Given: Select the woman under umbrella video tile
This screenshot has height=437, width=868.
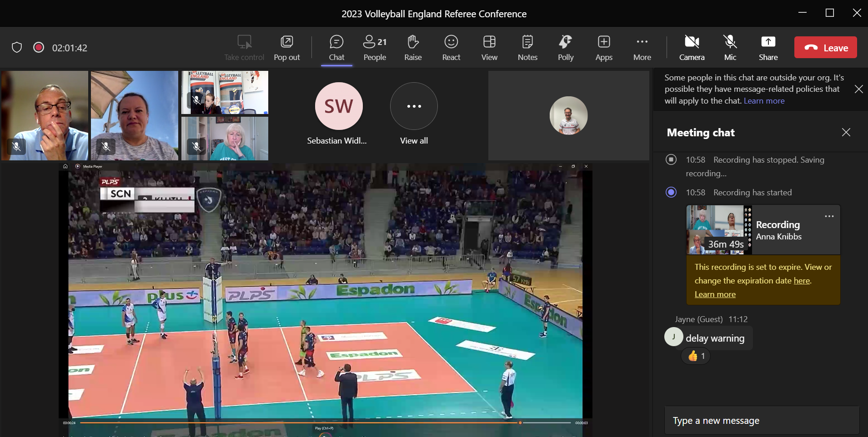Looking at the screenshot, I should (x=134, y=115).
